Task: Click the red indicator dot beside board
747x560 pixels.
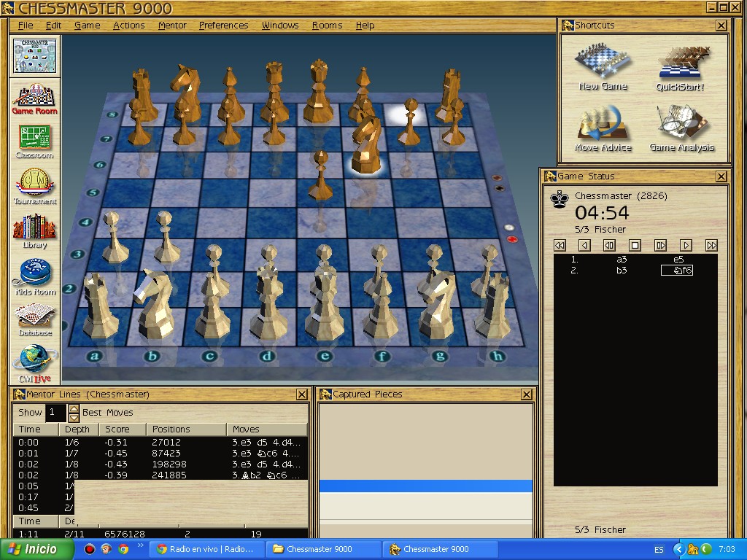Action: tap(512, 239)
